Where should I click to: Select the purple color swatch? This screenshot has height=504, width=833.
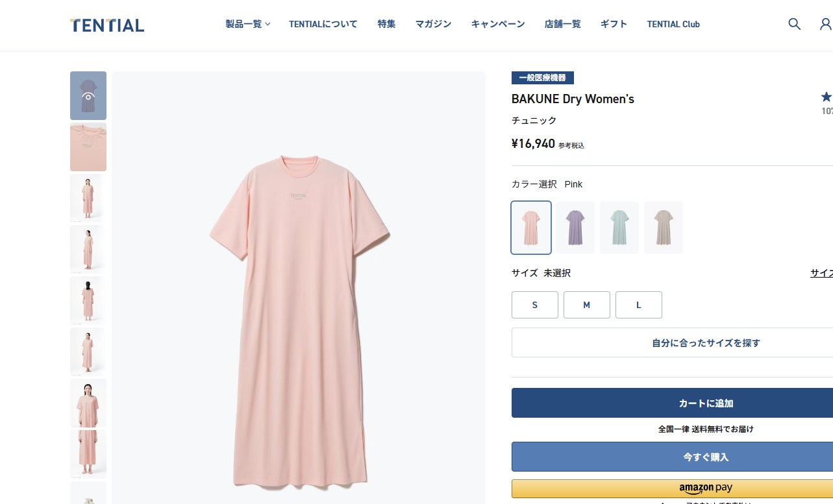tap(575, 228)
